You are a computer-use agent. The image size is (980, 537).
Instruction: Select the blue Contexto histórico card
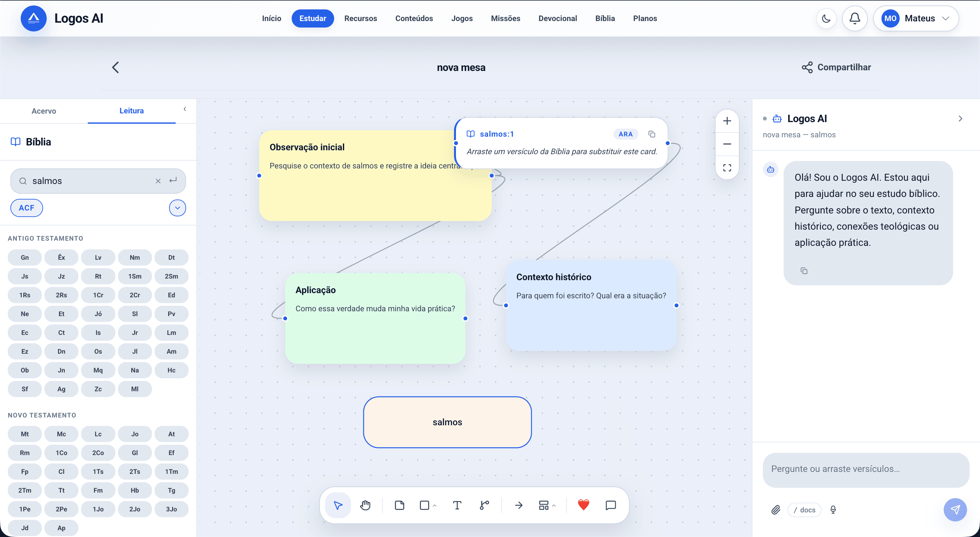[x=591, y=305]
